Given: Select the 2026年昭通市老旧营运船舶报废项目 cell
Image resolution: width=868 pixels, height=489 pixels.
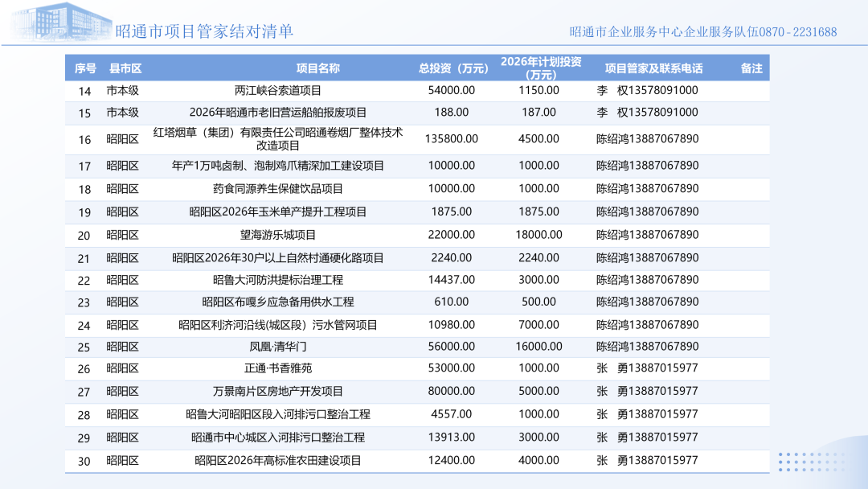Looking at the screenshot, I should click(x=278, y=113).
